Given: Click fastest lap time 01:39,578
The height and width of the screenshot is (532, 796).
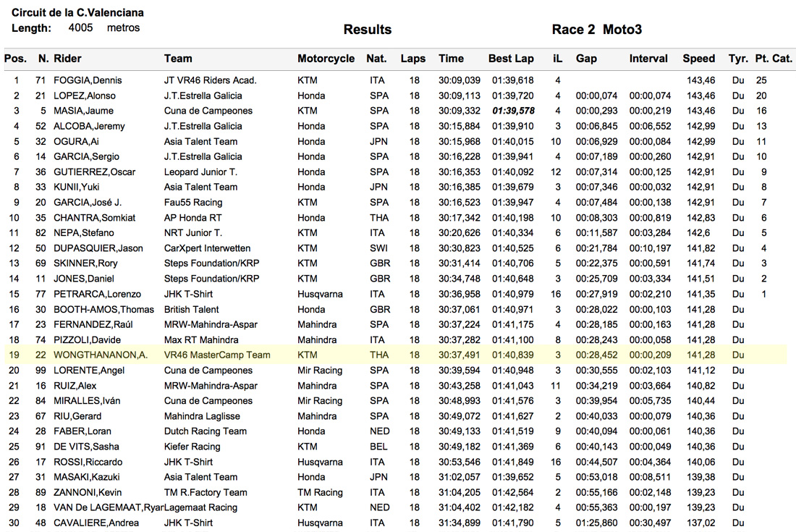Looking at the screenshot, I should pos(513,111).
